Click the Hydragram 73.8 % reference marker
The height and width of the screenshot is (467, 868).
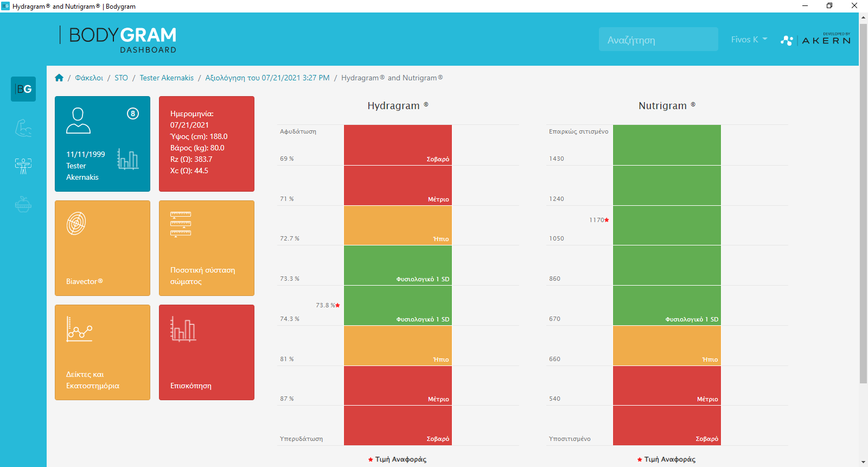pos(328,305)
